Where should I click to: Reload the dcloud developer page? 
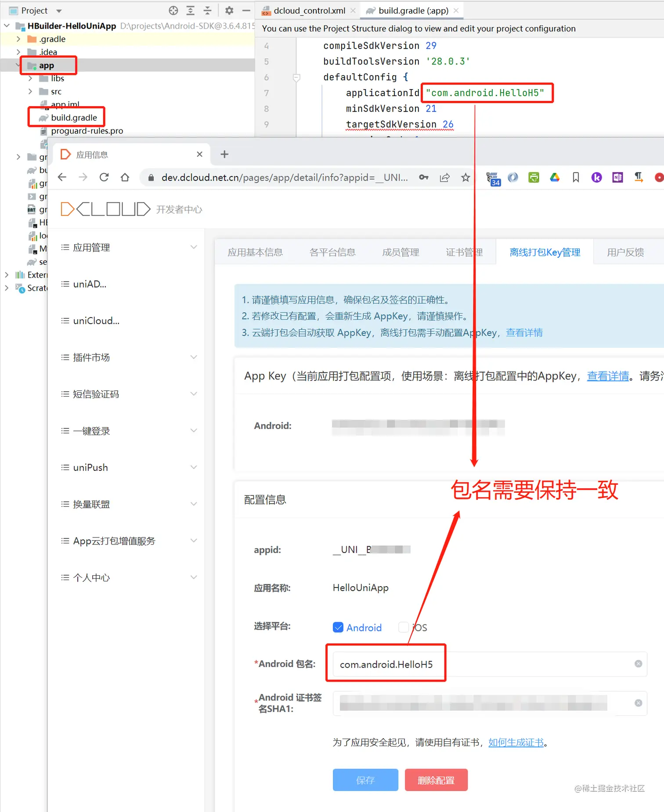pos(104,177)
